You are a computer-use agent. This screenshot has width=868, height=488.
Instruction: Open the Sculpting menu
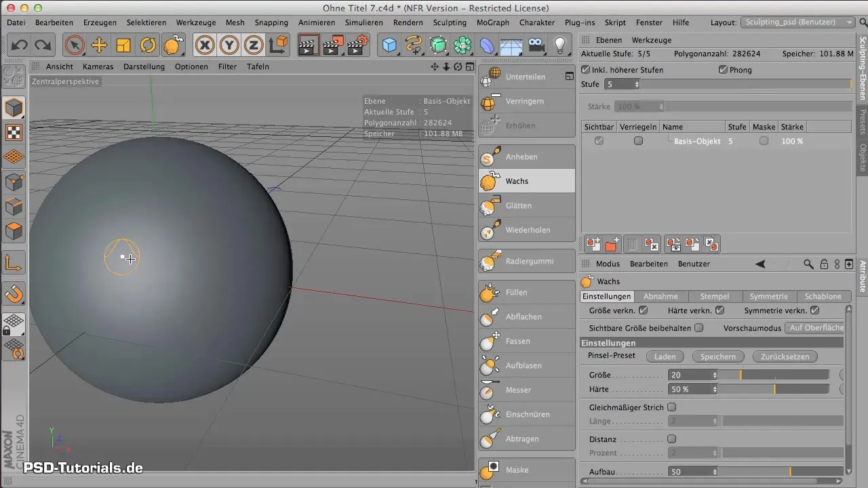point(450,22)
